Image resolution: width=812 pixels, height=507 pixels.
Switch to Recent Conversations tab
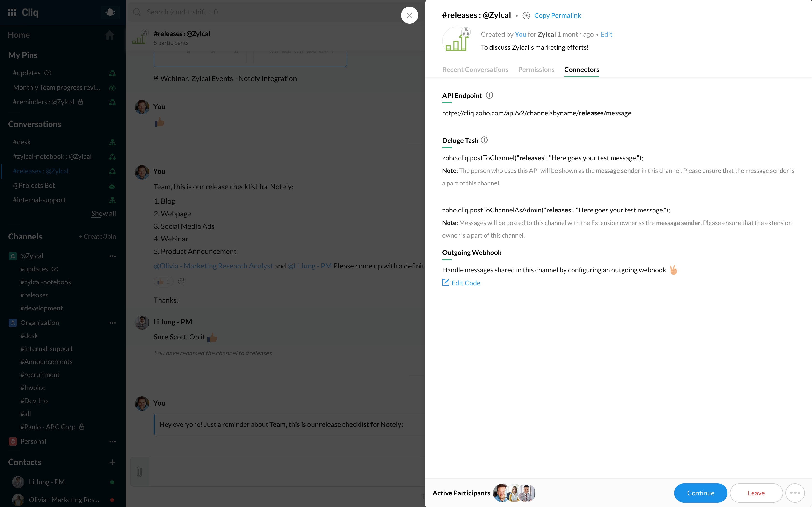coord(475,70)
